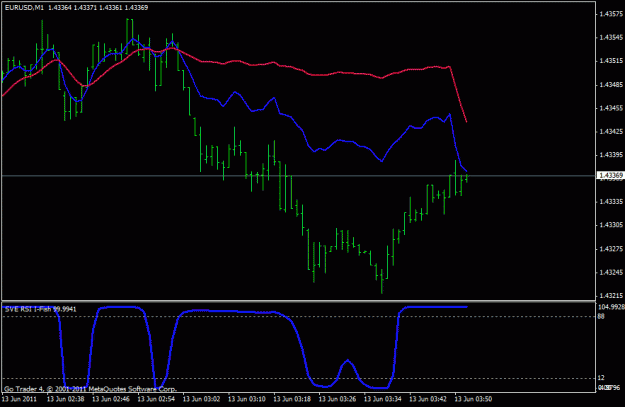Click price scale label 1.43395
625x407 pixels.
(x=611, y=155)
